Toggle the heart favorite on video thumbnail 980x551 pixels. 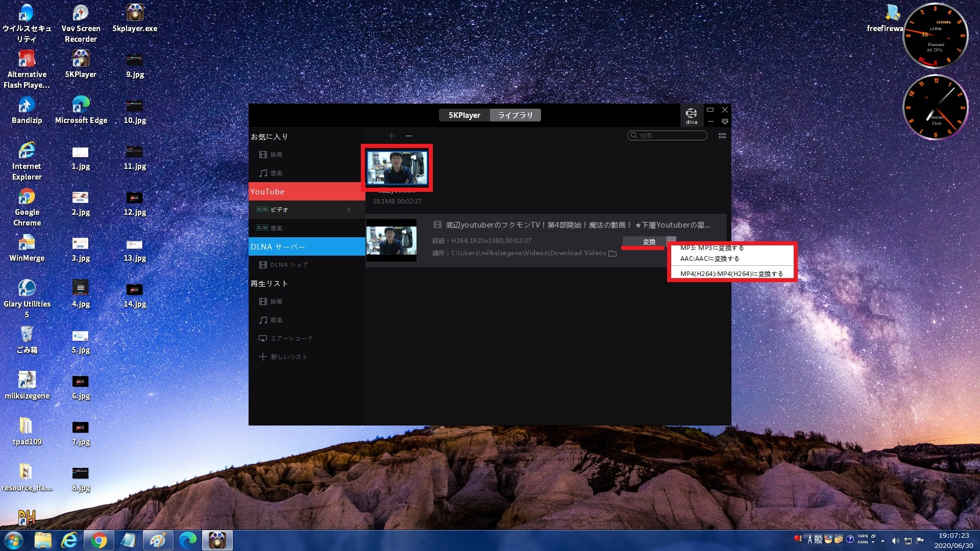[x=420, y=178]
